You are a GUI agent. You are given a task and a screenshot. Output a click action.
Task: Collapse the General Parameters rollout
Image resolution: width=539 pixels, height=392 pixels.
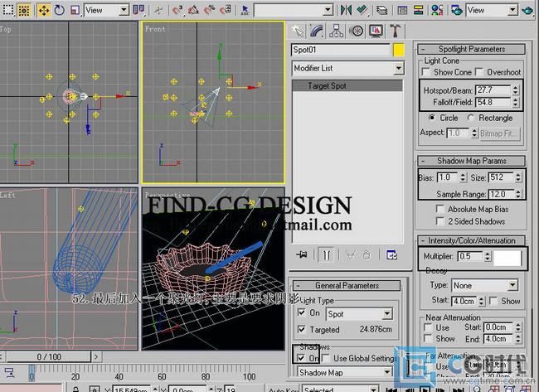(x=347, y=285)
